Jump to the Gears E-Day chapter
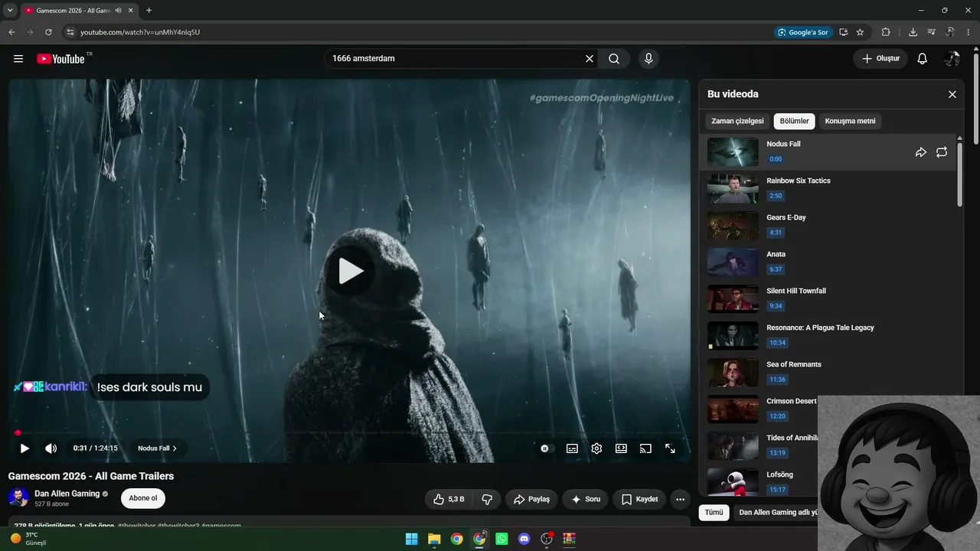Image resolution: width=980 pixels, height=551 pixels. (x=828, y=225)
